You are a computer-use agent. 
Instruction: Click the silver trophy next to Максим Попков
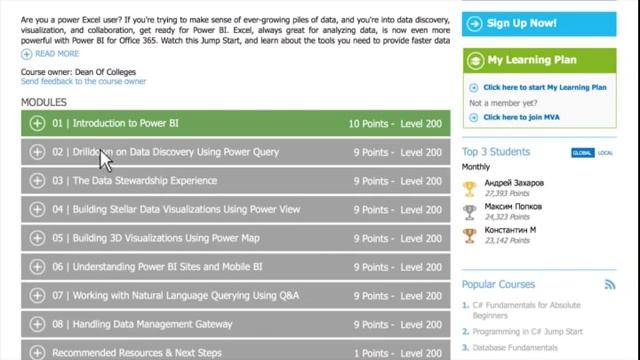coord(469,212)
